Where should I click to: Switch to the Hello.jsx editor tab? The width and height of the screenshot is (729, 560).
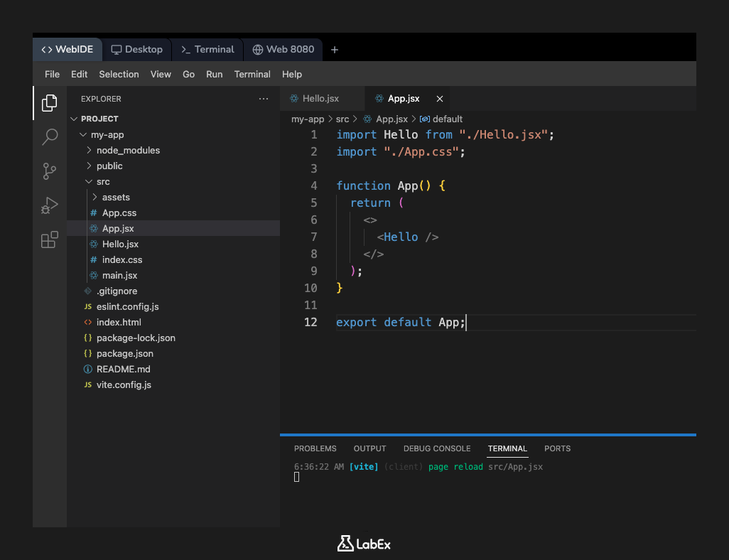pyautogui.click(x=321, y=98)
